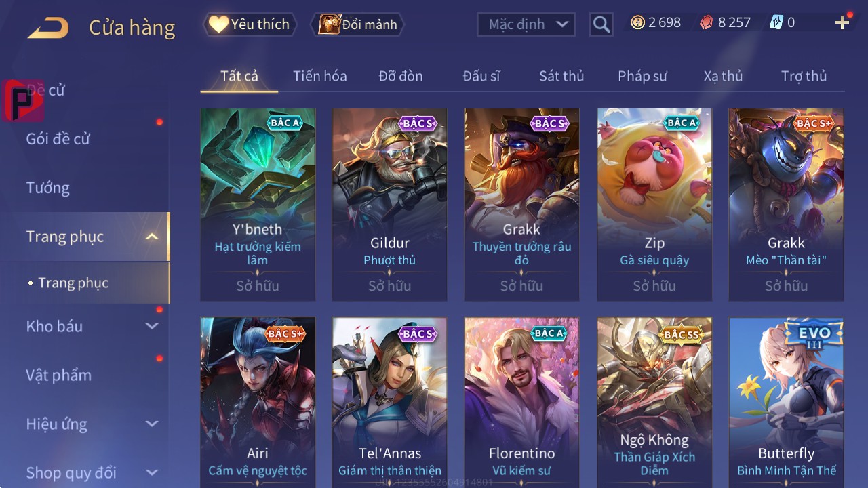Screen dimensions: 868x488
Task: Click the blue voucher currency icon
Action: (776, 22)
